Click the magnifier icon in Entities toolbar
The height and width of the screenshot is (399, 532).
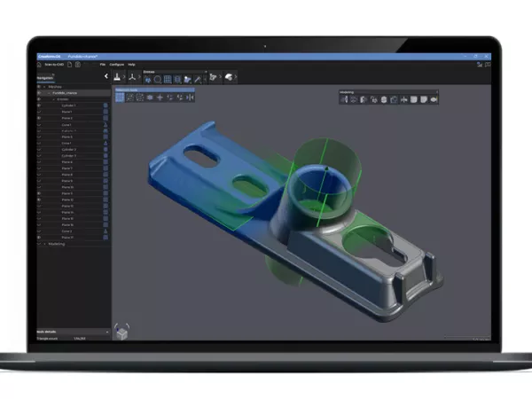pyautogui.click(x=157, y=79)
